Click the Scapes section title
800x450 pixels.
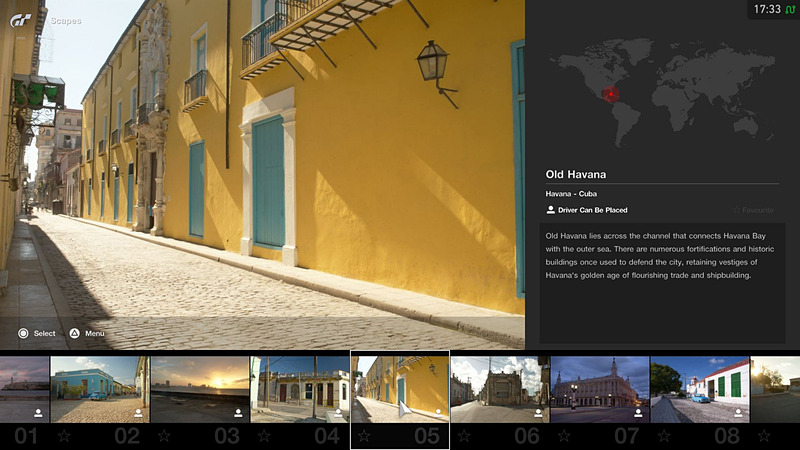point(66,21)
